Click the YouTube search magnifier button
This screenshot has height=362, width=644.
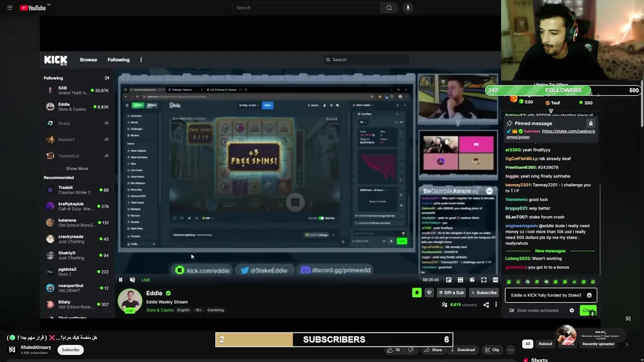coord(389,8)
